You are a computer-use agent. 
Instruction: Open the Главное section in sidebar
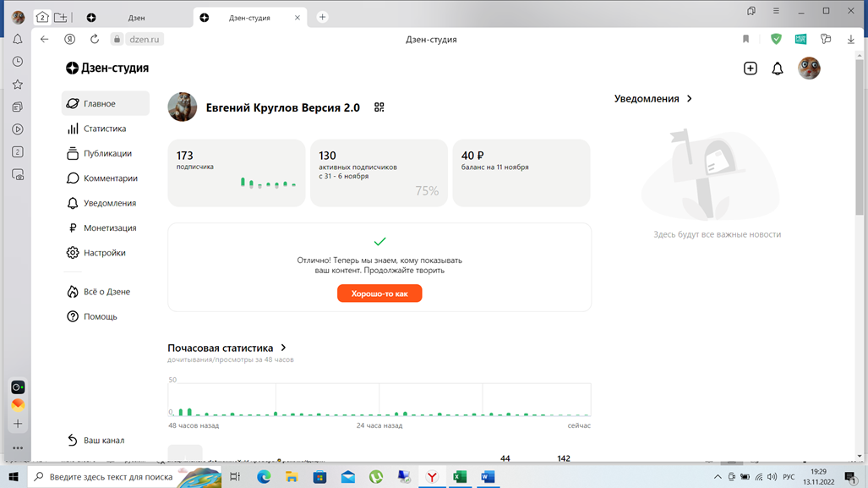tap(105, 103)
